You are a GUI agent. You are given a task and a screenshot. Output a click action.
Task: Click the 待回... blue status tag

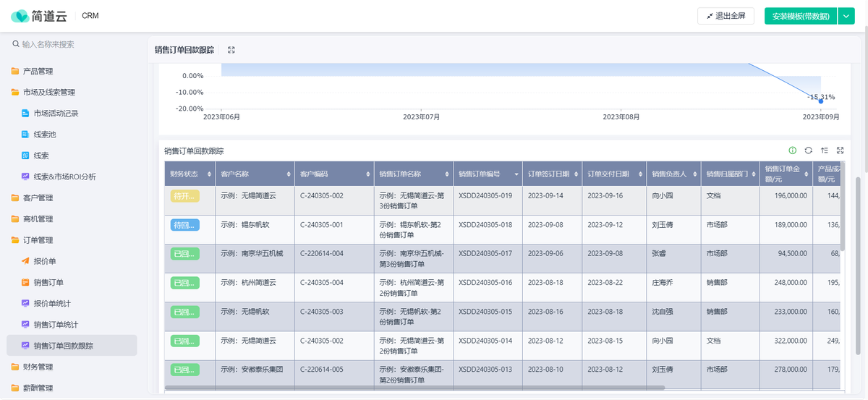pyautogui.click(x=184, y=225)
